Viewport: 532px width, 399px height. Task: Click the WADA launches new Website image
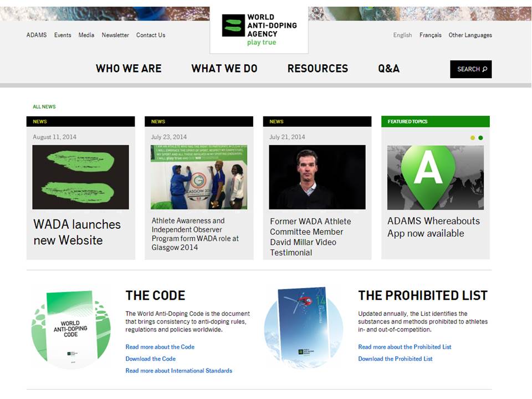[x=80, y=176]
